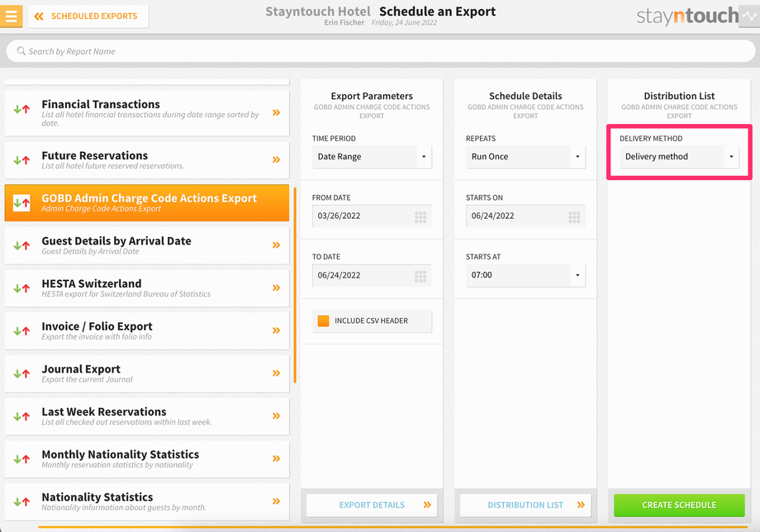Click export arrows icon for Last Week Reservations

point(21,416)
